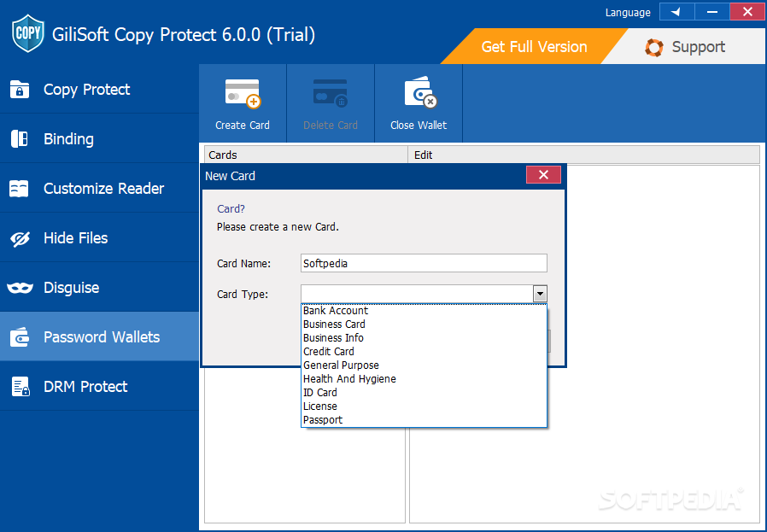The height and width of the screenshot is (532, 767).
Task: Select Credit Card from the list
Action: pyautogui.click(x=424, y=352)
